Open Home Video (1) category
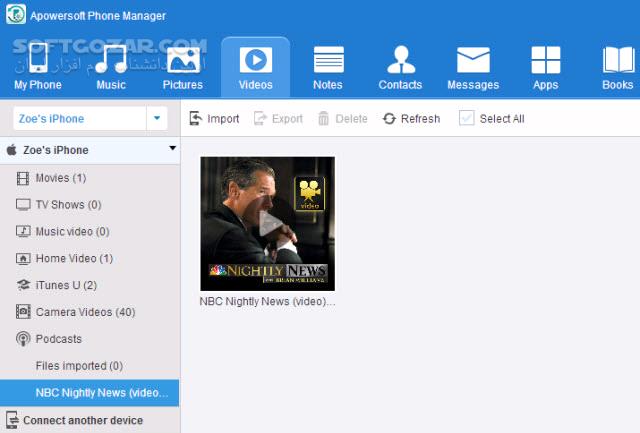Viewport: 640px width, 433px height. click(x=90, y=258)
